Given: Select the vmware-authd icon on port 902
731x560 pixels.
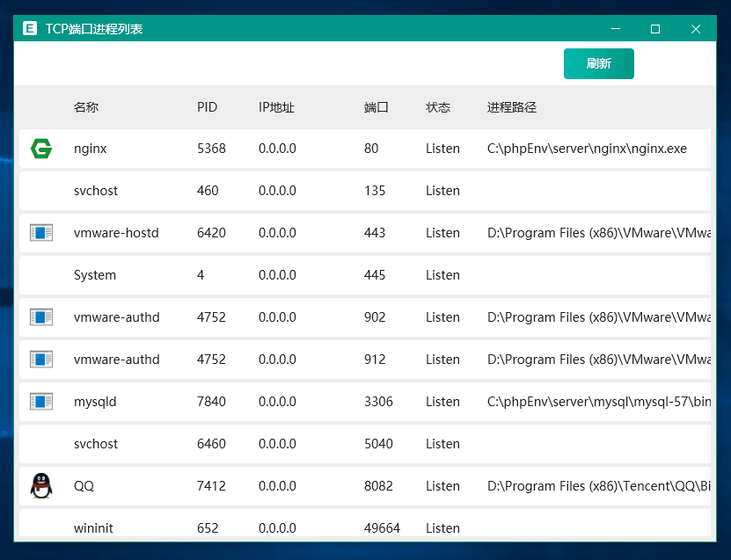Looking at the screenshot, I should point(40,316).
